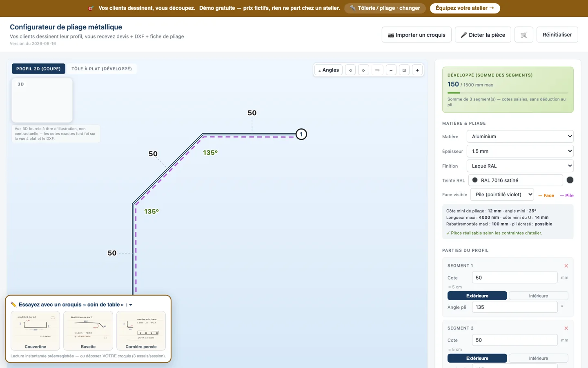
Task: Click the rotate clockwise icon
Action: pyautogui.click(x=363, y=70)
